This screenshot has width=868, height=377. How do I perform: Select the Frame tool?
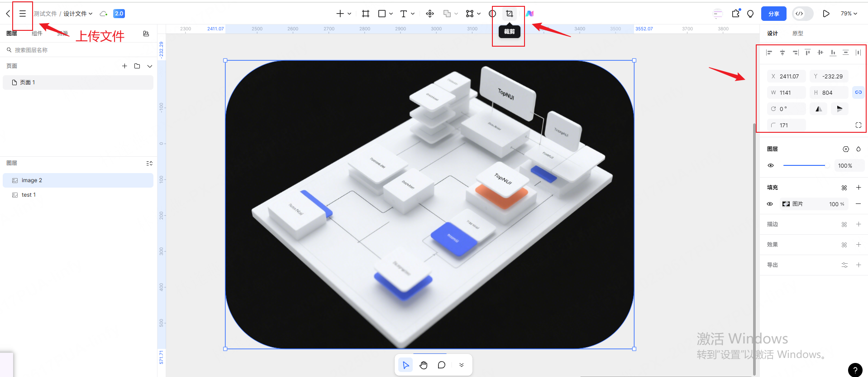tap(366, 14)
